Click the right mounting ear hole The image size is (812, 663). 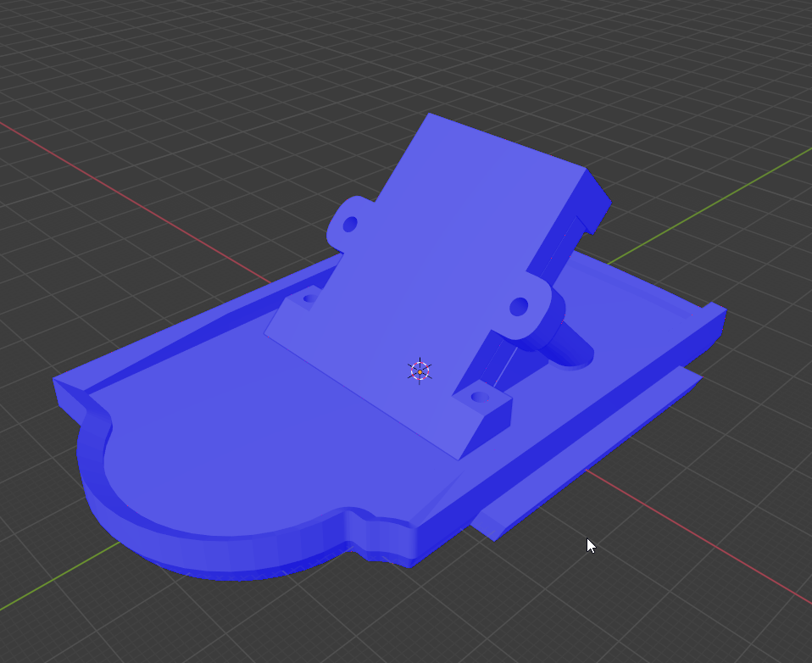(x=519, y=307)
